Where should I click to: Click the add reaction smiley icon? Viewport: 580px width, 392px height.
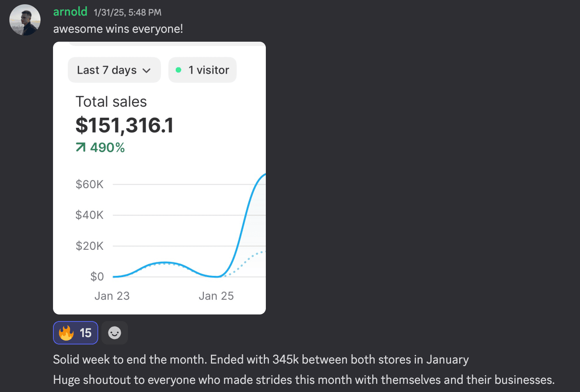(115, 333)
